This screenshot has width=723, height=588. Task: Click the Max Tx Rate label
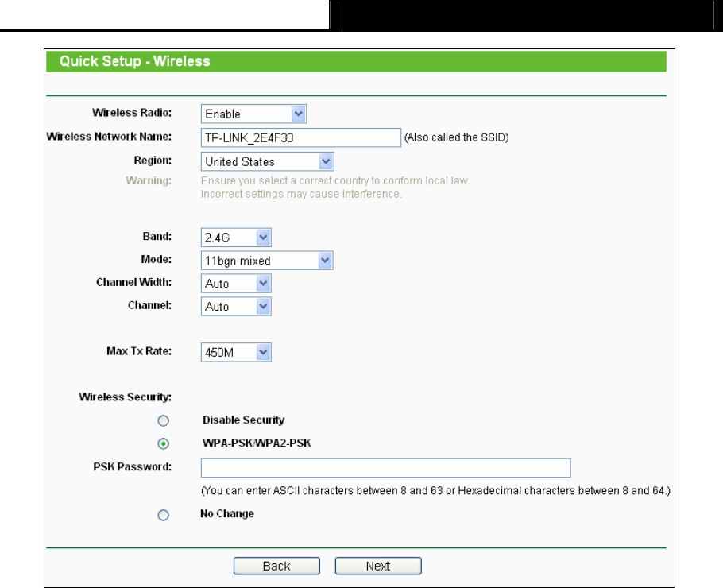(x=139, y=351)
